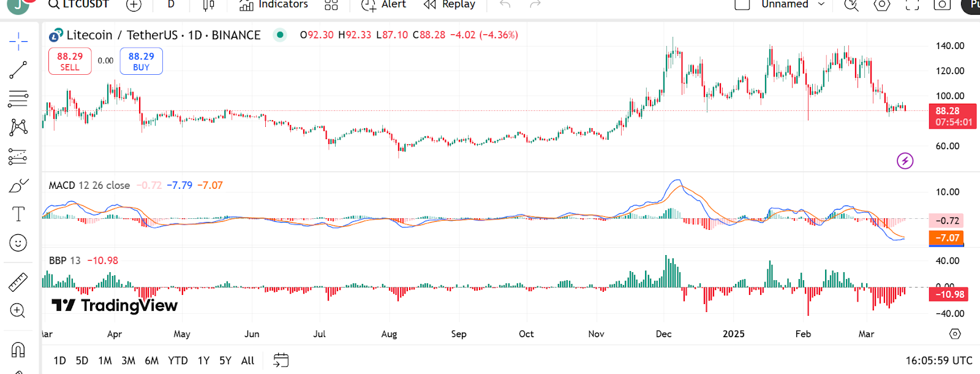Open the Fibonacci retracement tool group

point(18,98)
